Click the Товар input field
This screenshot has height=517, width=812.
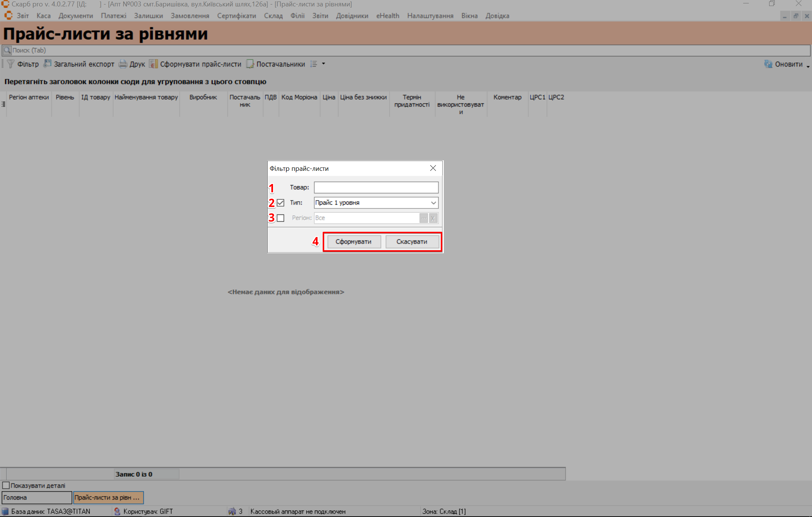[376, 187]
